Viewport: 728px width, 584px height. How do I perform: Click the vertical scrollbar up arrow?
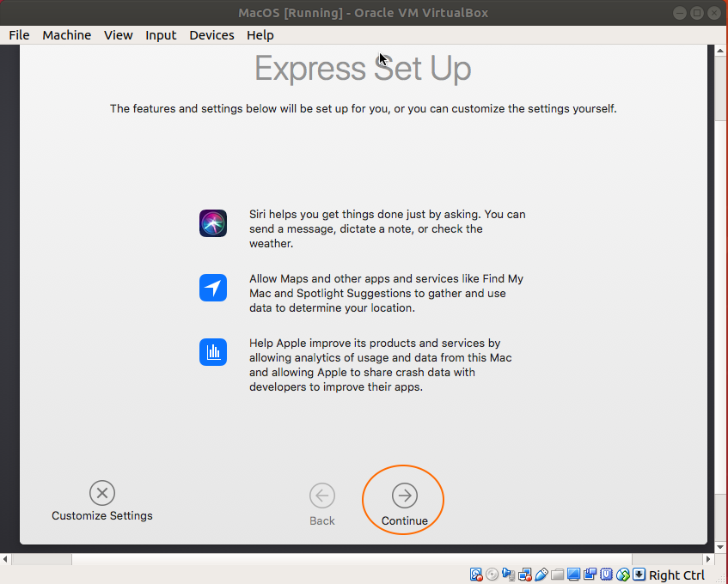click(x=720, y=50)
